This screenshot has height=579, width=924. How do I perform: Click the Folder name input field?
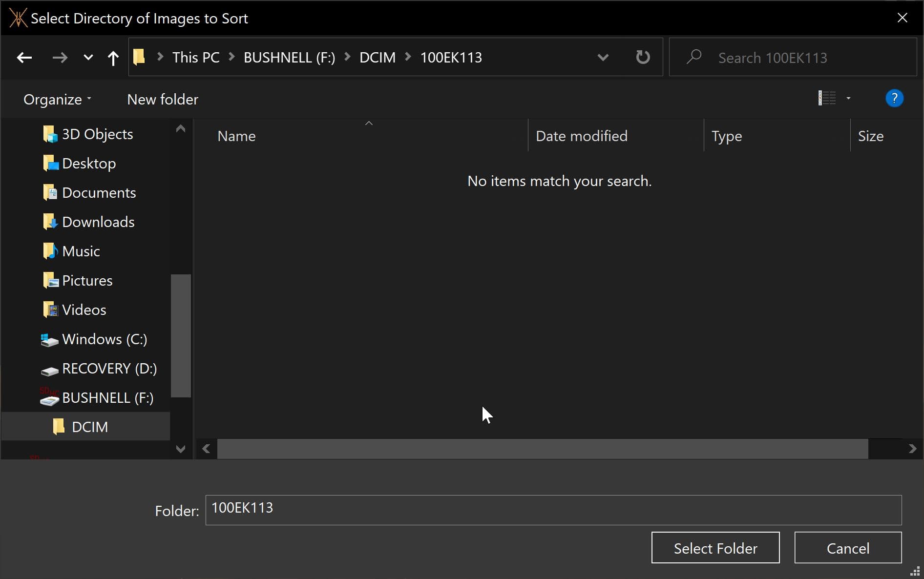tap(553, 510)
